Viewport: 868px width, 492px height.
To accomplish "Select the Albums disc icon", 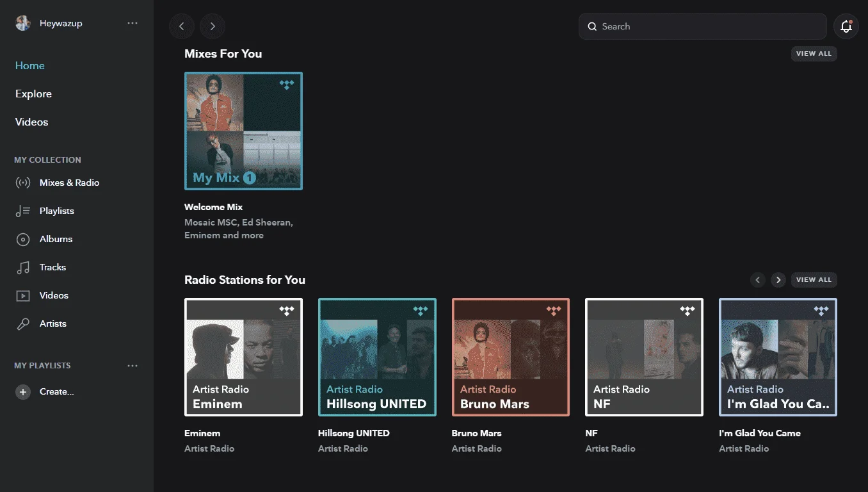I will 23,240.
